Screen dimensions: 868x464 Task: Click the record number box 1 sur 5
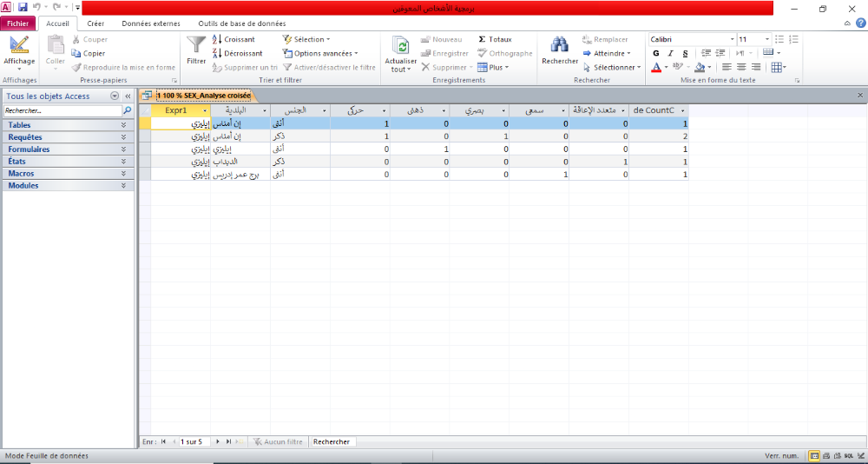[194, 441]
